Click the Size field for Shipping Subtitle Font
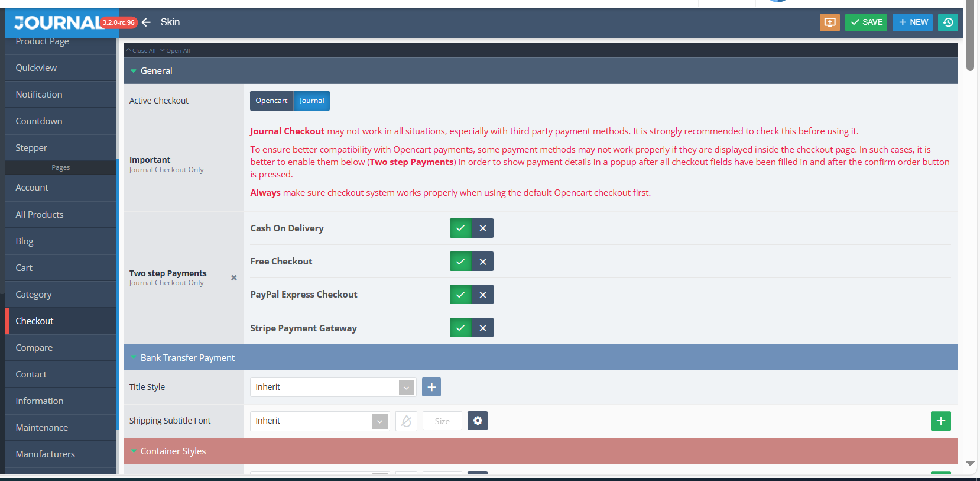Image resolution: width=980 pixels, height=481 pixels. [442, 421]
